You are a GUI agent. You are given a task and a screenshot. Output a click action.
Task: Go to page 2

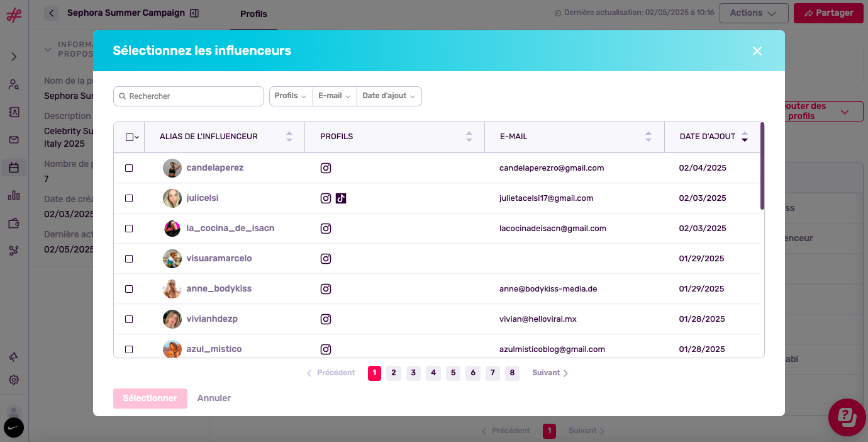[394, 373]
